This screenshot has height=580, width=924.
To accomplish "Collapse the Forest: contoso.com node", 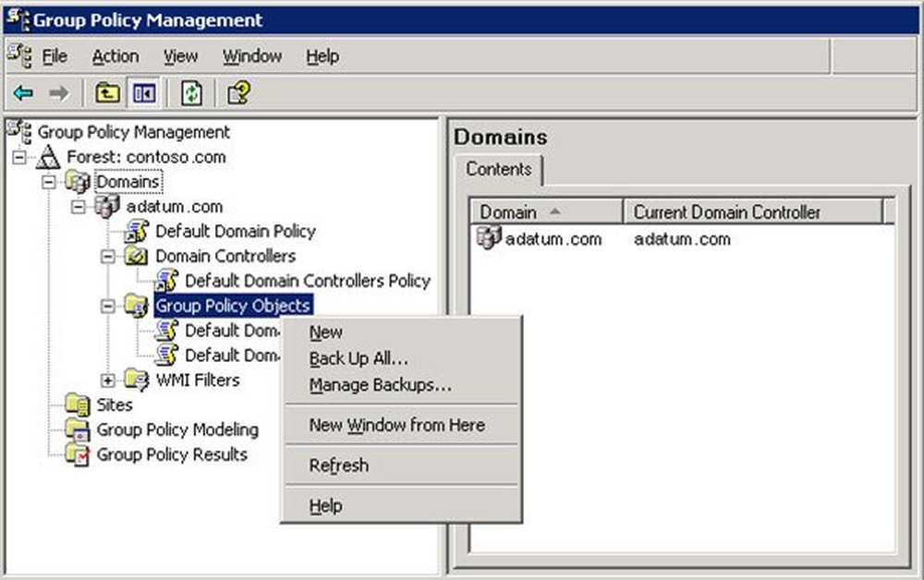I will point(19,158).
